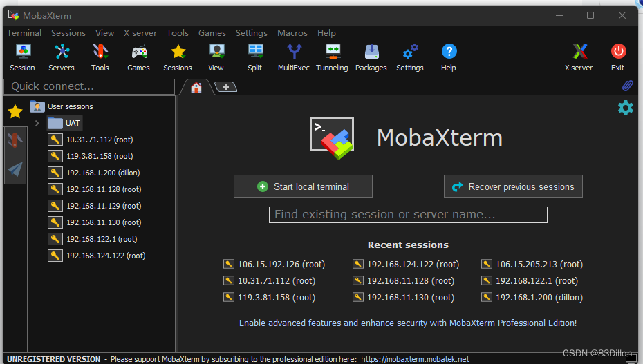Screen dimensions: 643x364
Task: Open the X server menu in the menu bar
Action: pyautogui.click(x=140, y=32)
